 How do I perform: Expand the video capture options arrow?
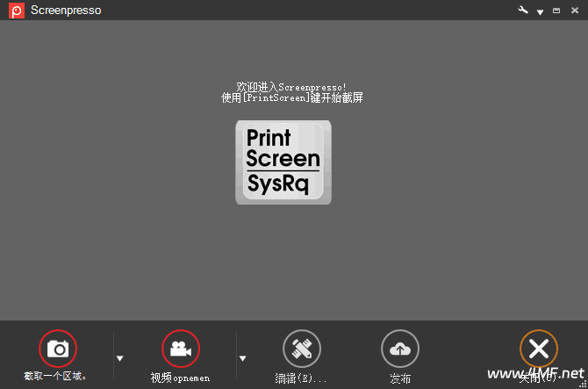coord(243,358)
